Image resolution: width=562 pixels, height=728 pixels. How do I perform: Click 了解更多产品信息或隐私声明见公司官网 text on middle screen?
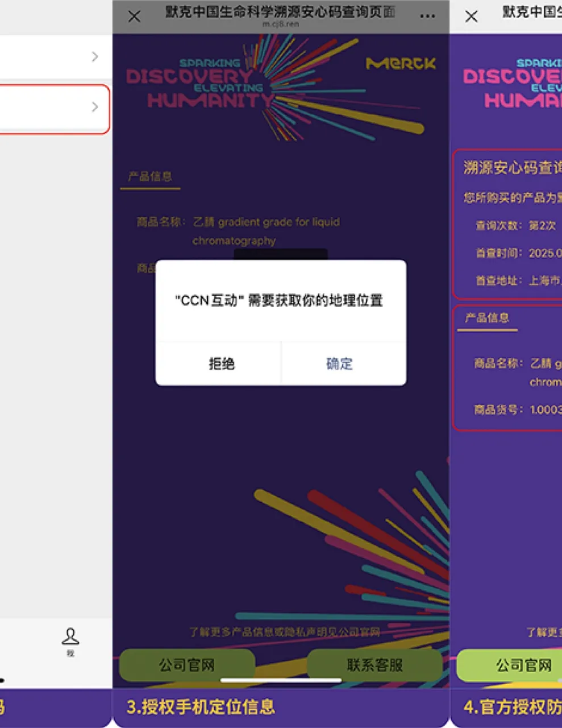(x=285, y=632)
